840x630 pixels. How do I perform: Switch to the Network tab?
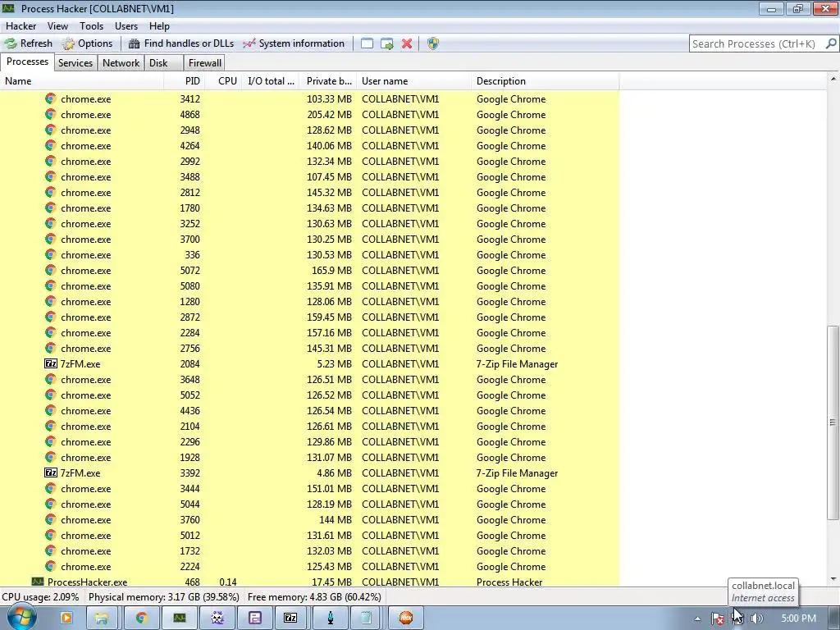coord(121,62)
